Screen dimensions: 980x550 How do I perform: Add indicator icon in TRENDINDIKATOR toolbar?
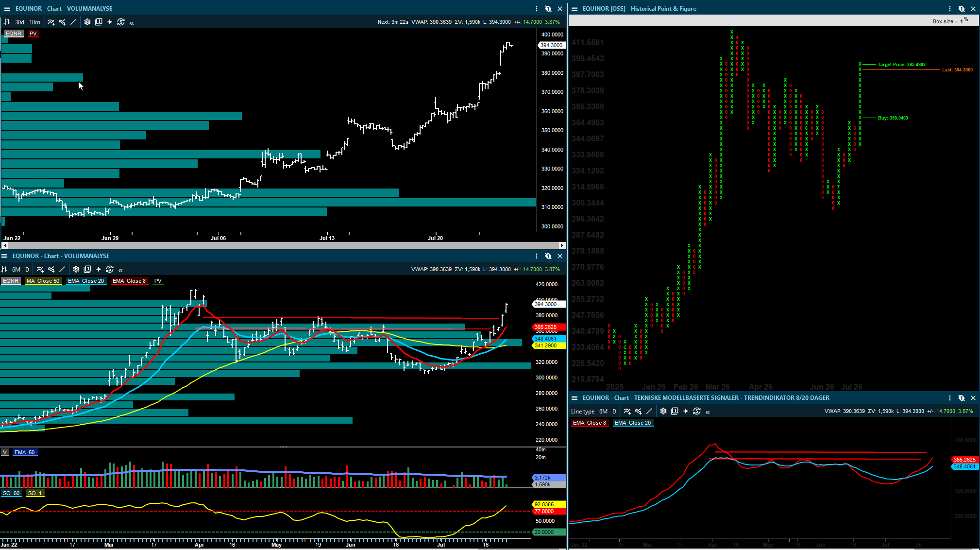[627, 412]
